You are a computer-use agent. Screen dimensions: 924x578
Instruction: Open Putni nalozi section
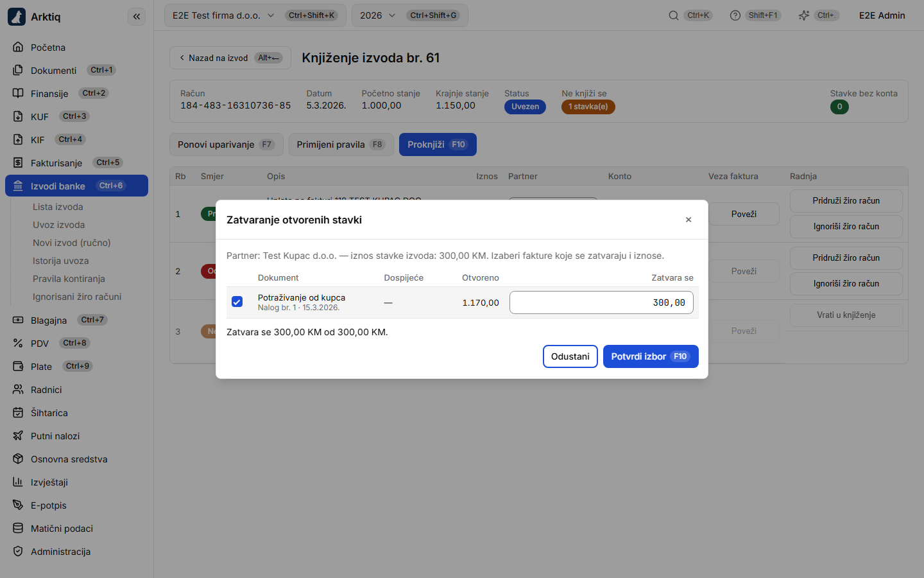tap(76, 435)
